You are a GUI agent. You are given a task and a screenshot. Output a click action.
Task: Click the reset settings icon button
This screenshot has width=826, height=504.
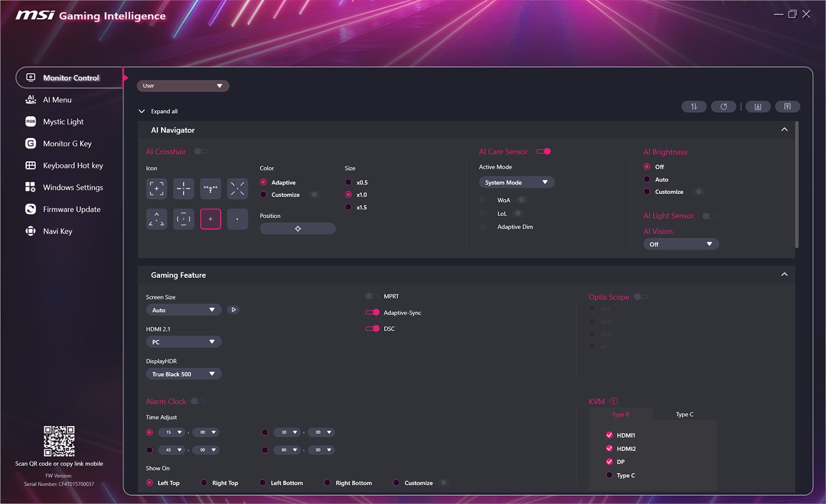[723, 107]
